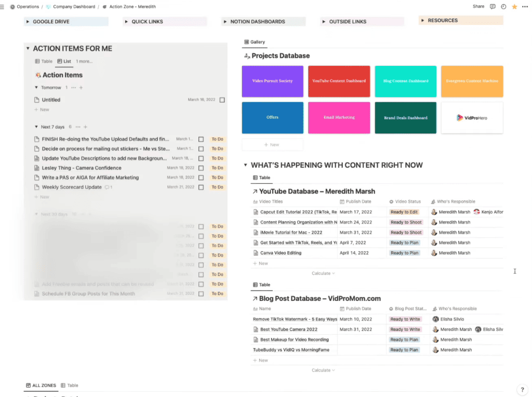Open Next 7 days group options

(x=78, y=127)
